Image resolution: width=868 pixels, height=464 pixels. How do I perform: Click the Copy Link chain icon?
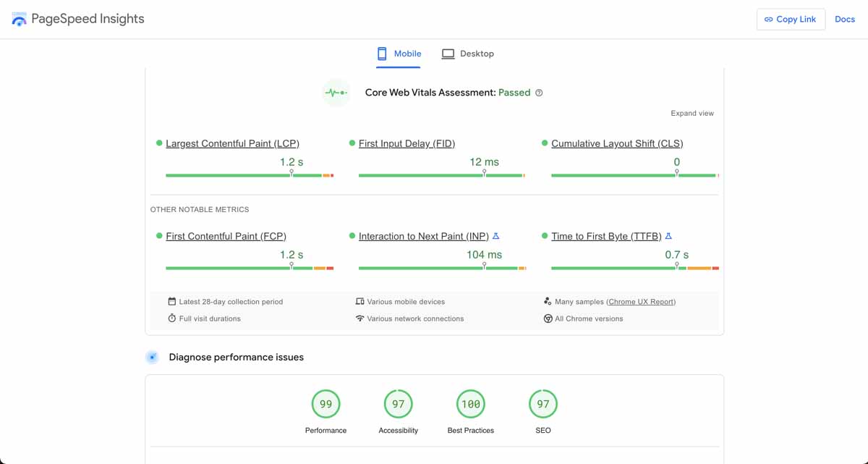click(x=770, y=19)
